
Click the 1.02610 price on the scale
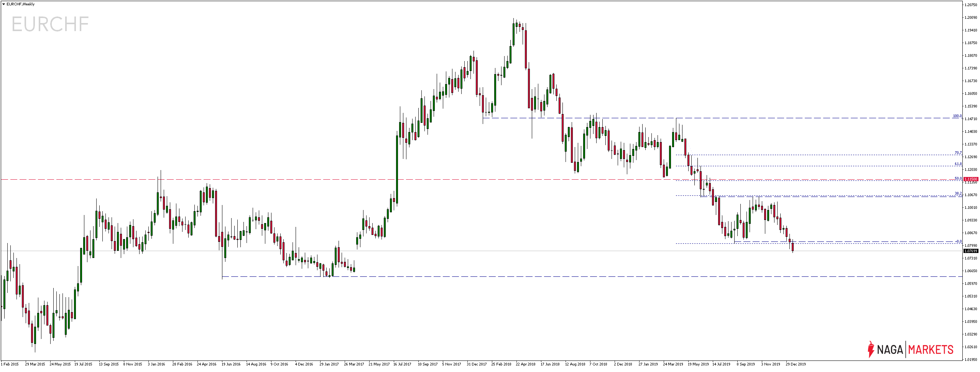(x=970, y=347)
